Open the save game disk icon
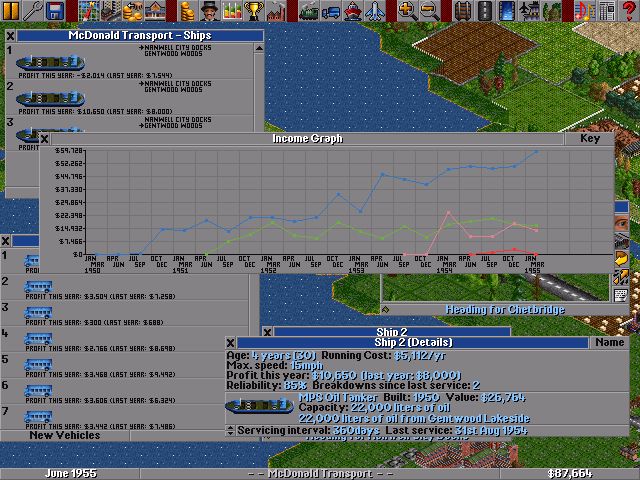640x480 pixels. point(55,11)
